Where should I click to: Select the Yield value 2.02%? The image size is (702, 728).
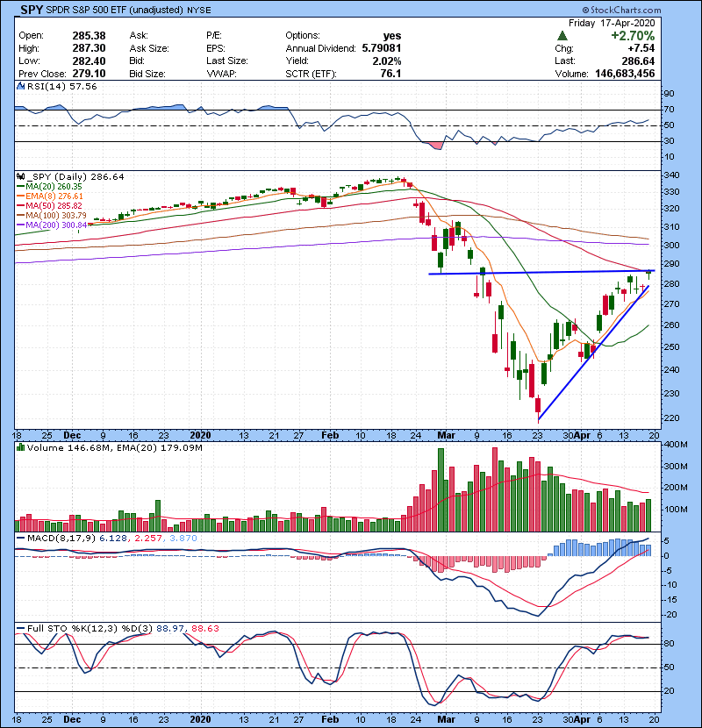[x=387, y=61]
